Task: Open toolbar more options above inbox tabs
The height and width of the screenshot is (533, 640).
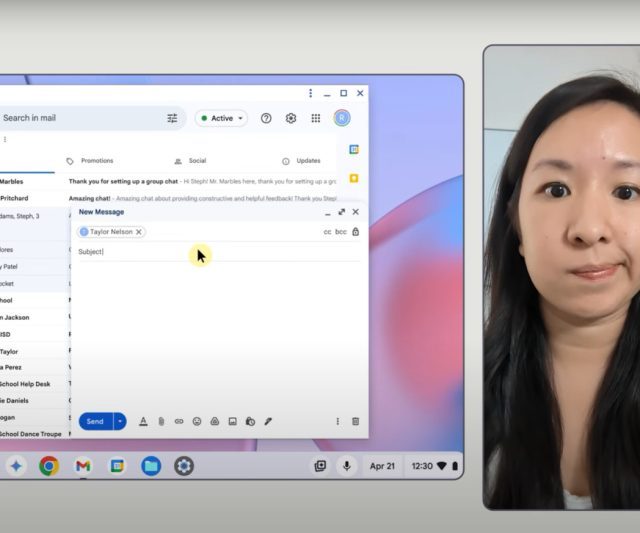Action: (x=5, y=140)
